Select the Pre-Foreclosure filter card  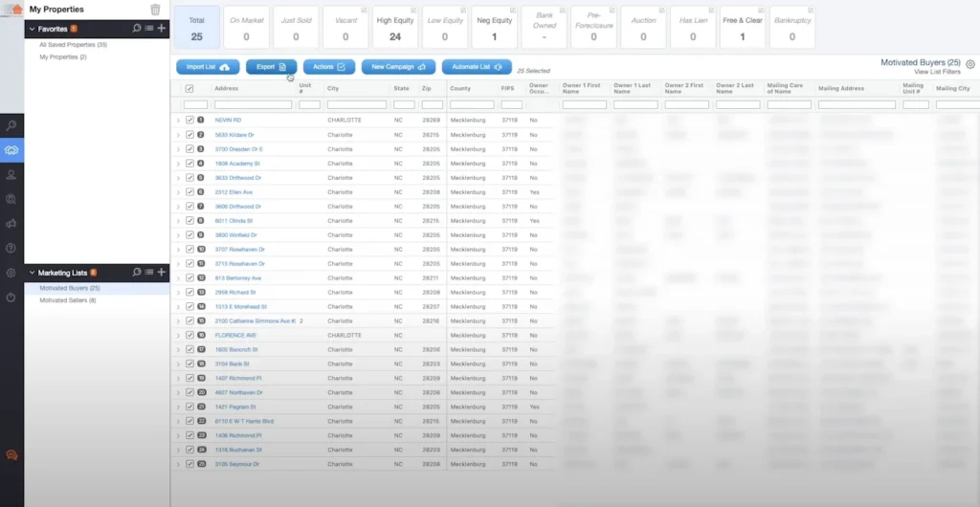(x=593, y=28)
